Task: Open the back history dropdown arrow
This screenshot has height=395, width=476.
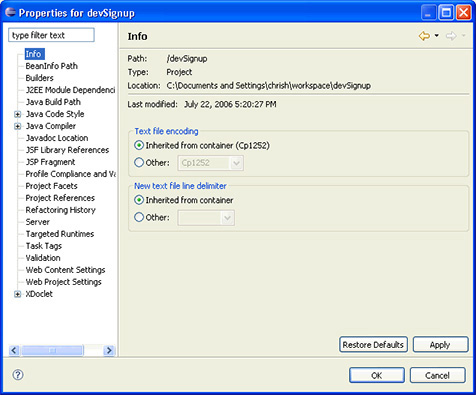Action: click(437, 36)
